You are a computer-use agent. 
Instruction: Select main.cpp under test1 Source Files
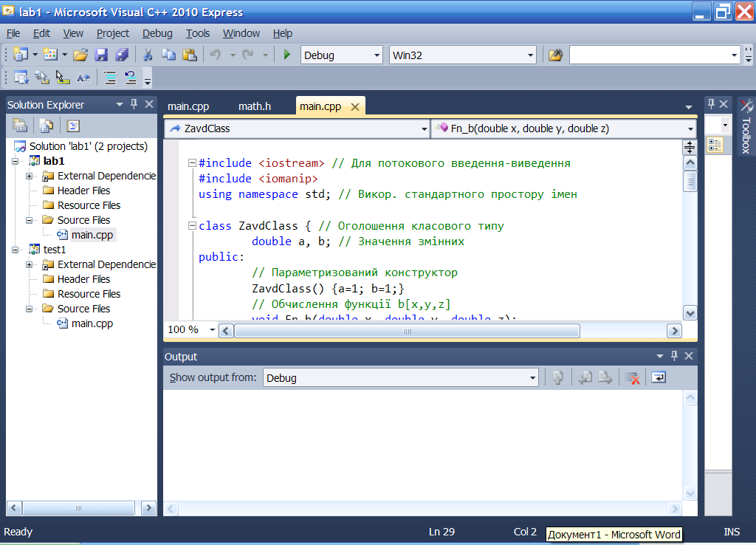(92, 323)
